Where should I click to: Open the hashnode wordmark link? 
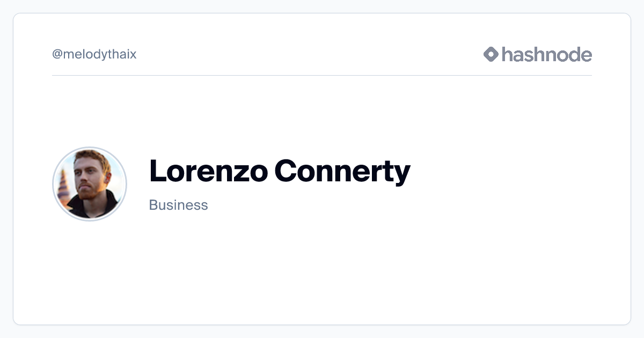click(547, 54)
